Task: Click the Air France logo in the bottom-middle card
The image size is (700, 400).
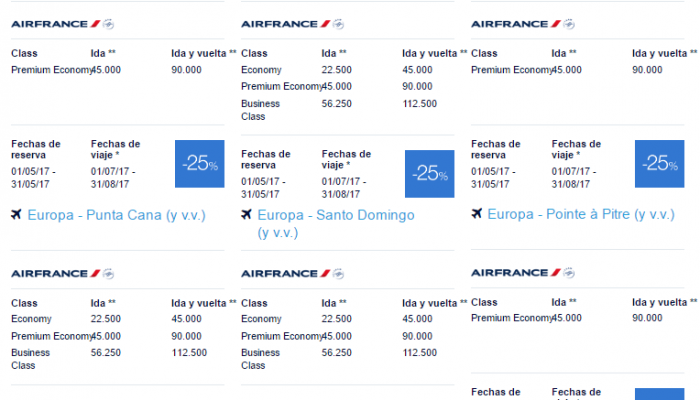Action: pos(292,274)
